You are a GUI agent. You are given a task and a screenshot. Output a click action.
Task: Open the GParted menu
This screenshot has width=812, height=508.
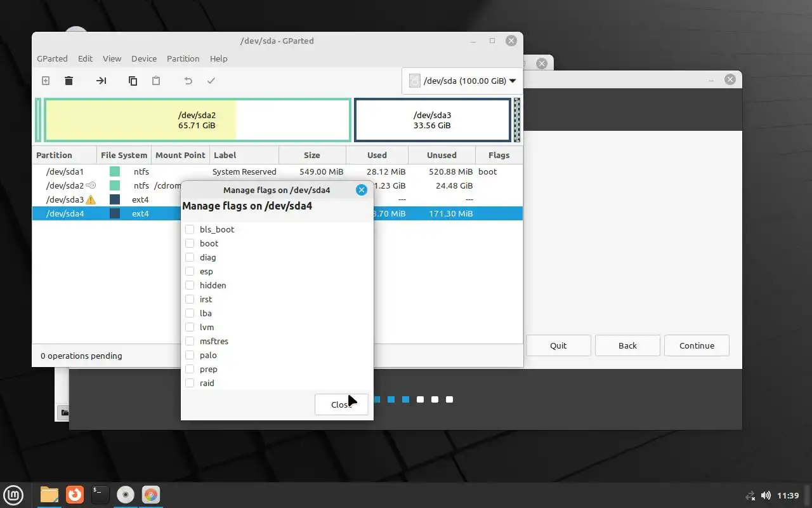click(x=52, y=58)
